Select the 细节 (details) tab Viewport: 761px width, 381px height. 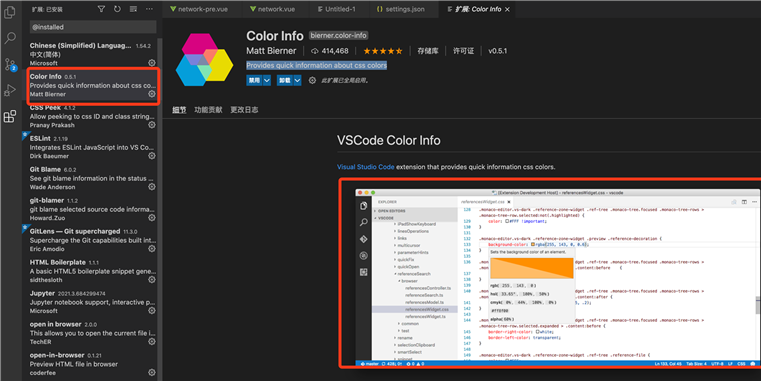179,110
